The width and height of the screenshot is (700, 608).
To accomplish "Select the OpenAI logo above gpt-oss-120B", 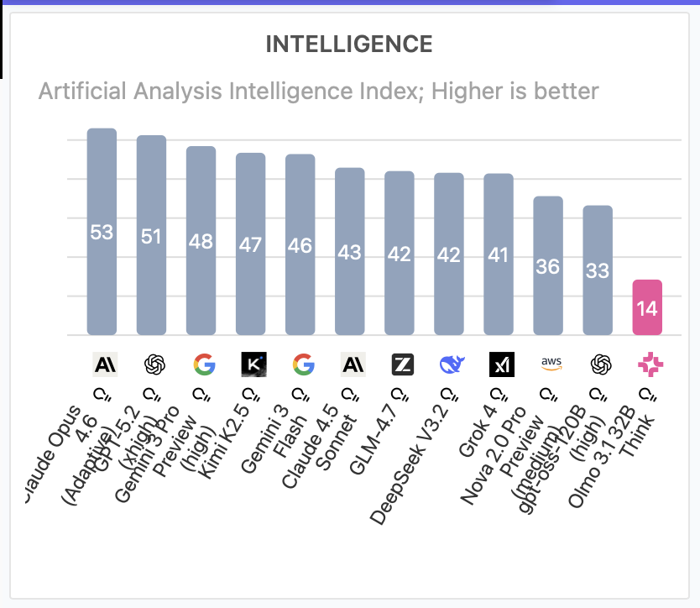I will tap(600, 364).
